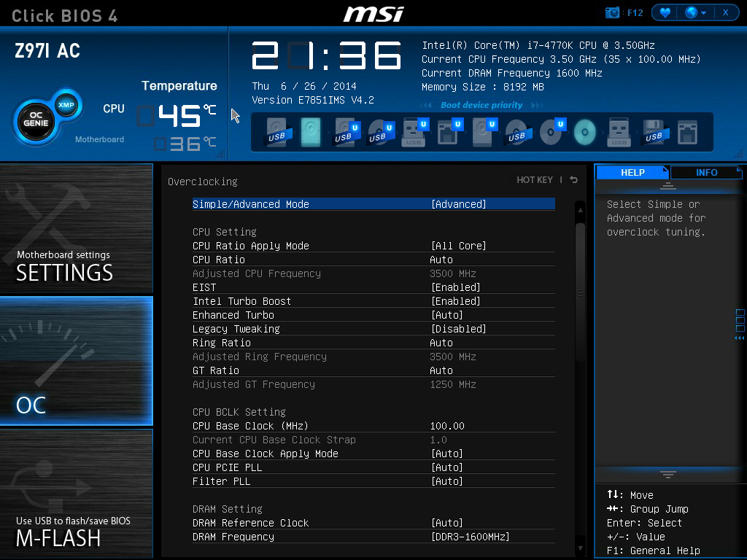Open the HOT KEY list

pyautogui.click(x=535, y=179)
